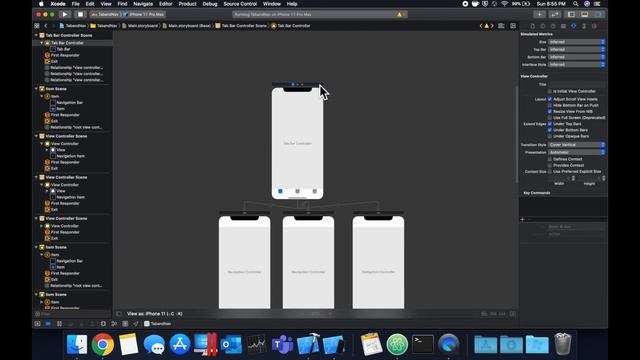This screenshot has height=360, width=640.
Task: Select the Size inspector icon
Action: 584,26
